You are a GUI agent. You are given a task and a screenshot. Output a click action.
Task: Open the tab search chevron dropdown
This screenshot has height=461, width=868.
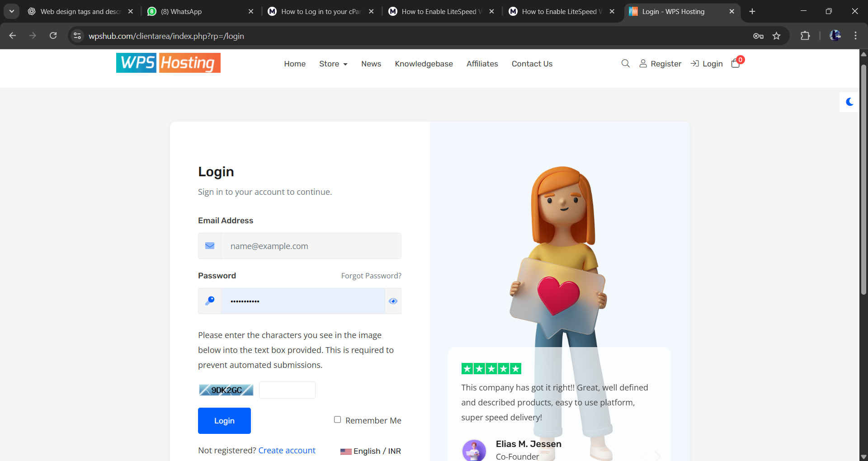pyautogui.click(x=12, y=11)
